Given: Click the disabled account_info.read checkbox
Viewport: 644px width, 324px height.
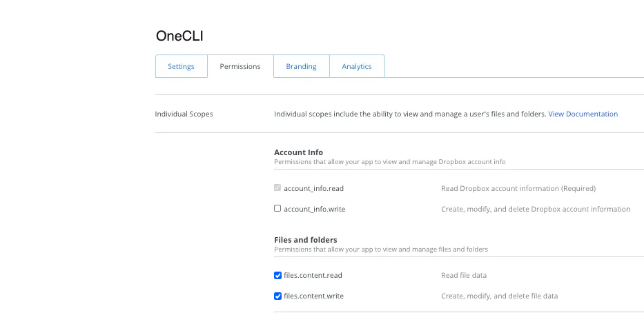Looking at the screenshot, I should (277, 188).
